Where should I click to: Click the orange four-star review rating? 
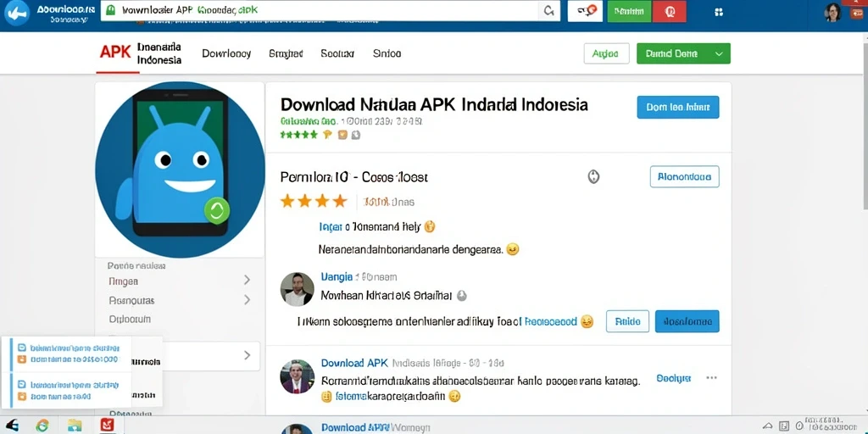314,201
